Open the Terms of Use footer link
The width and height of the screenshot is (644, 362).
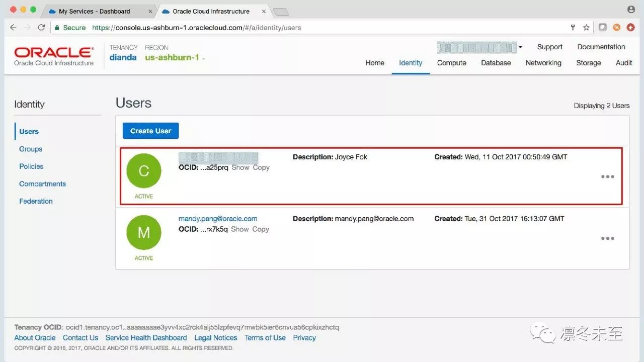tap(265, 338)
